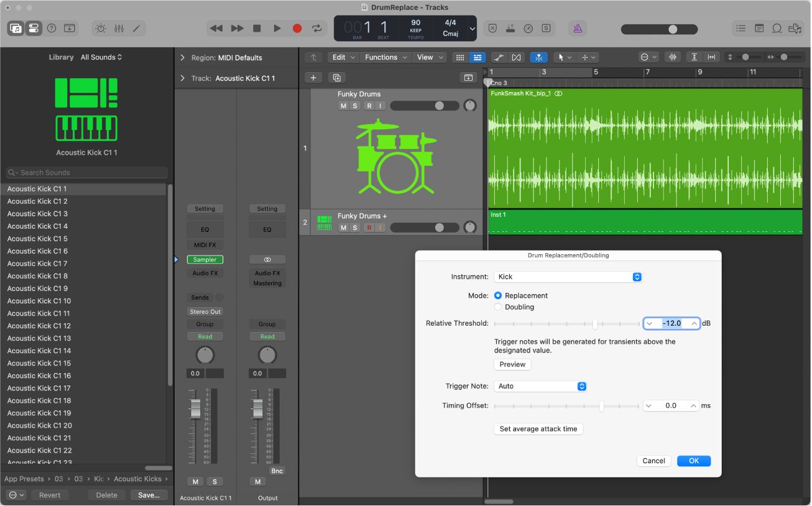Open the List Editors icon
This screenshot has height=506, width=812.
[740, 28]
